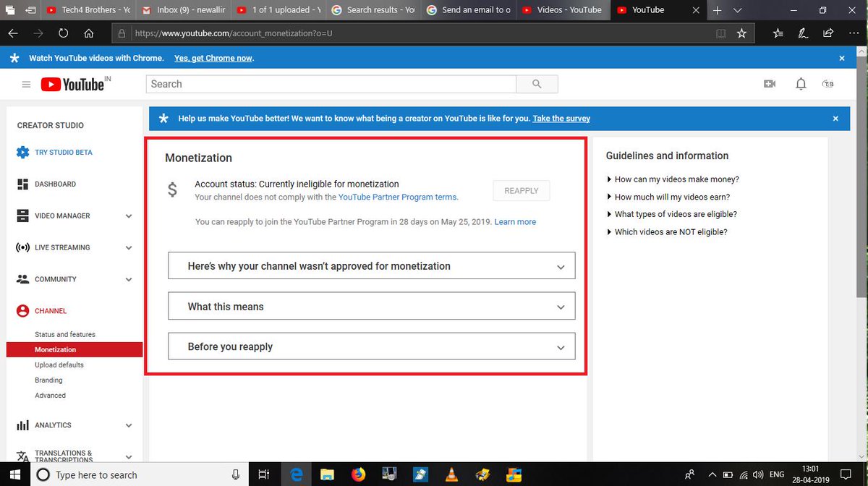Switch to Tech4 Brothers browser tab
The width and height of the screenshot is (868, 486).
pyautogui.click(x=87, y=10)
